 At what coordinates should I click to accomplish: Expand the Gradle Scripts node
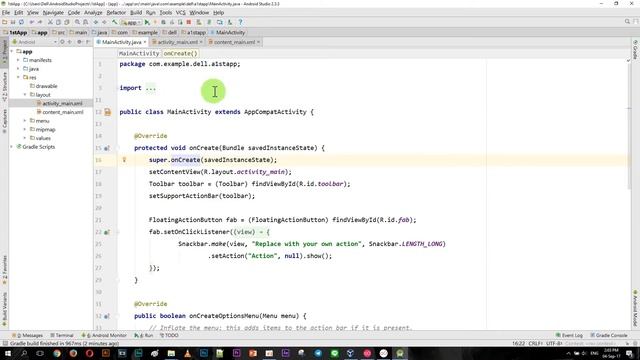[12, 147]
